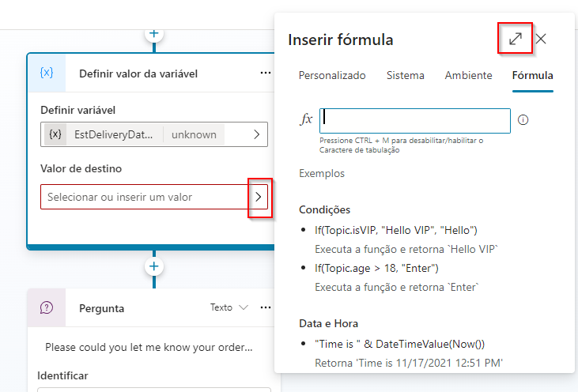578x392 pixels.
Task: Open the Valor de destino chevron selector
Action: (259, 197)
